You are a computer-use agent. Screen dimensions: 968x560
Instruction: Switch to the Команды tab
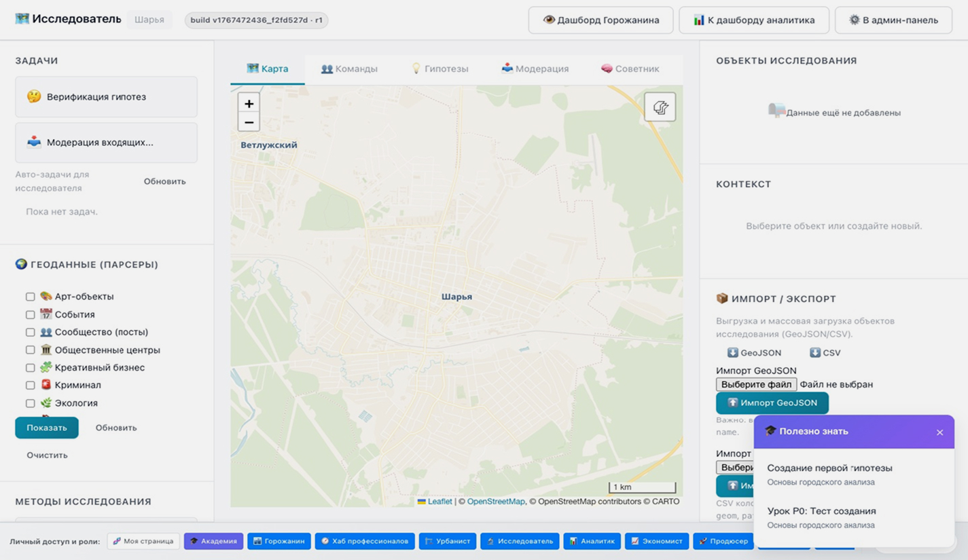[349, 69]
